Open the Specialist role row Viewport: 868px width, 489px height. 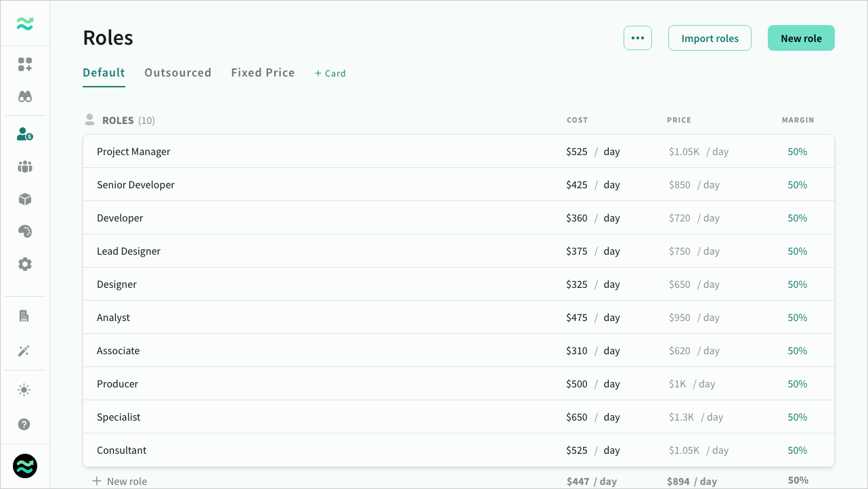[x=118, y=417]
